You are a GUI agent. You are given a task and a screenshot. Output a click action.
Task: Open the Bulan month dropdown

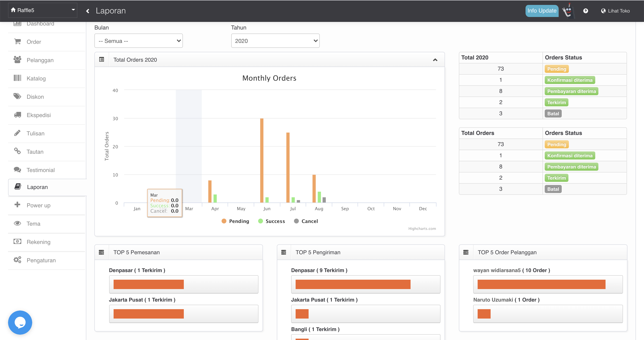pyautogui.click(x=138, y=41)
